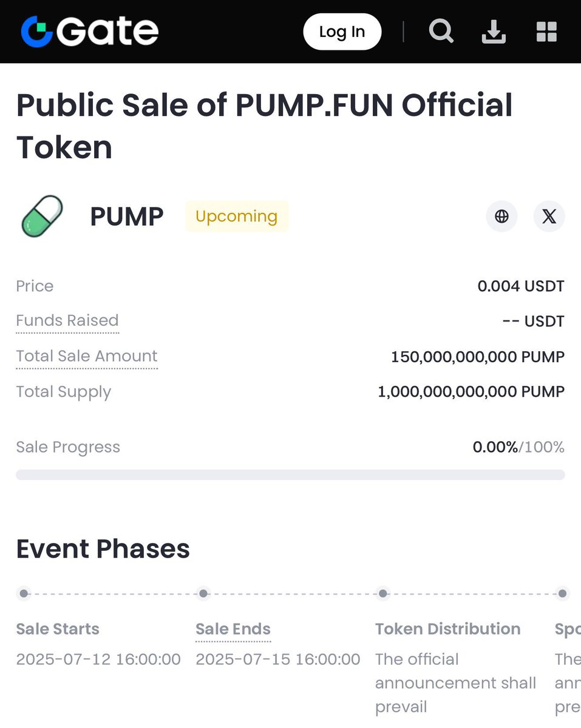Screen dimensions: 581x728
Task: Open PUMP's X social profile icon
Action: pos(549,216)
